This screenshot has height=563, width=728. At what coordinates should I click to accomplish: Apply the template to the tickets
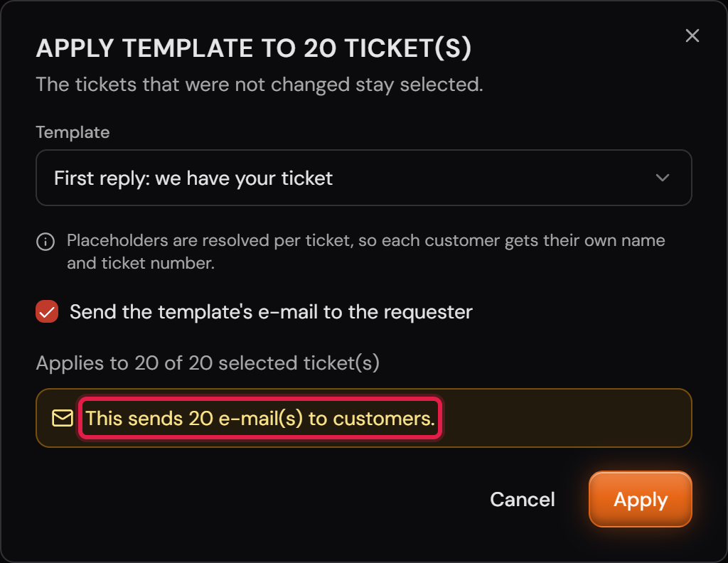coord(641,500)
